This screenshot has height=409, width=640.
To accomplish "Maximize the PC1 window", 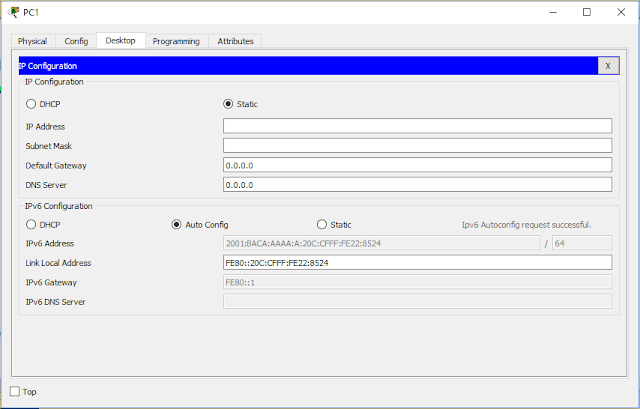I will (x=587, y=12).
